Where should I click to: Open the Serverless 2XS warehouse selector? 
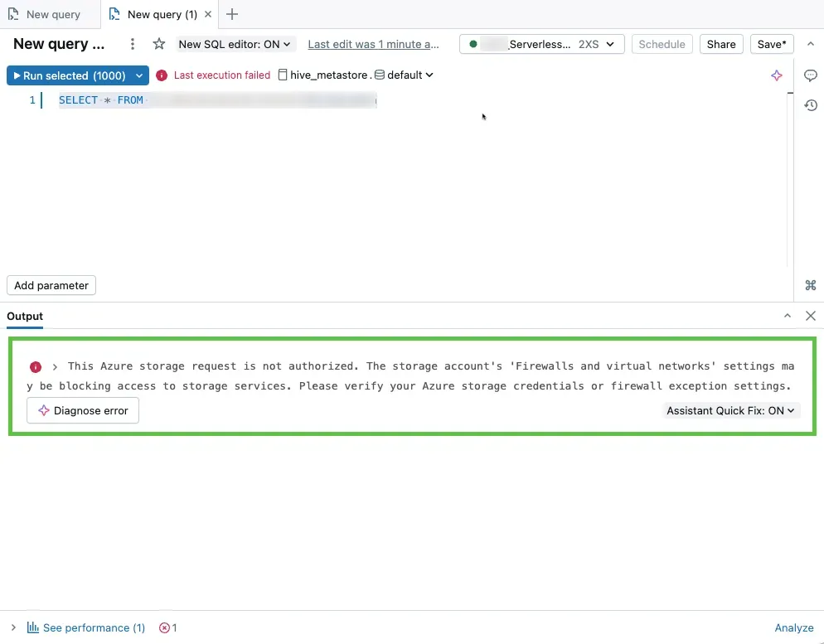[x=542, y=44]
